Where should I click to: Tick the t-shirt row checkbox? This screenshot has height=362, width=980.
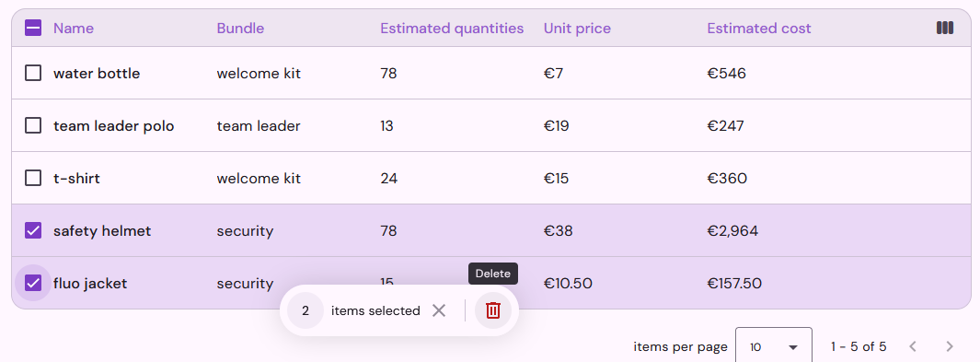33,178
